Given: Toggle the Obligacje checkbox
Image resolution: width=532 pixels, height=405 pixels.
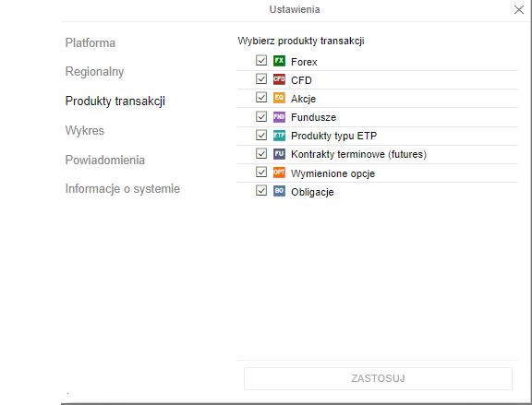Looking at the screenshot, I should click(261, 190).
